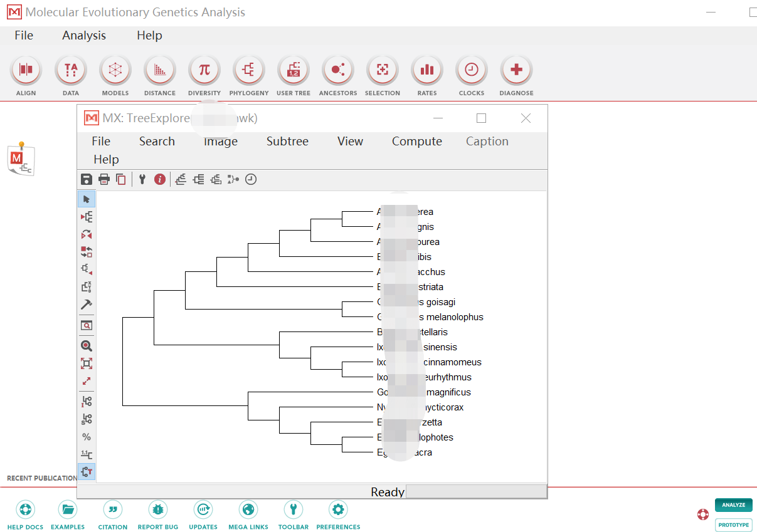Screen dimensions: 757x532
Task: Open the ANCESTORS analysis icon
Action: [x=338, y=70]
